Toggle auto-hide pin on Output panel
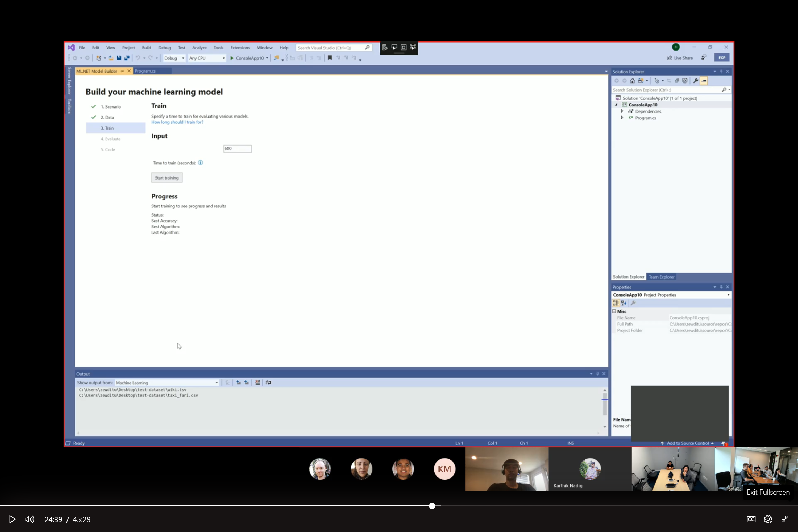 (597, 373)
